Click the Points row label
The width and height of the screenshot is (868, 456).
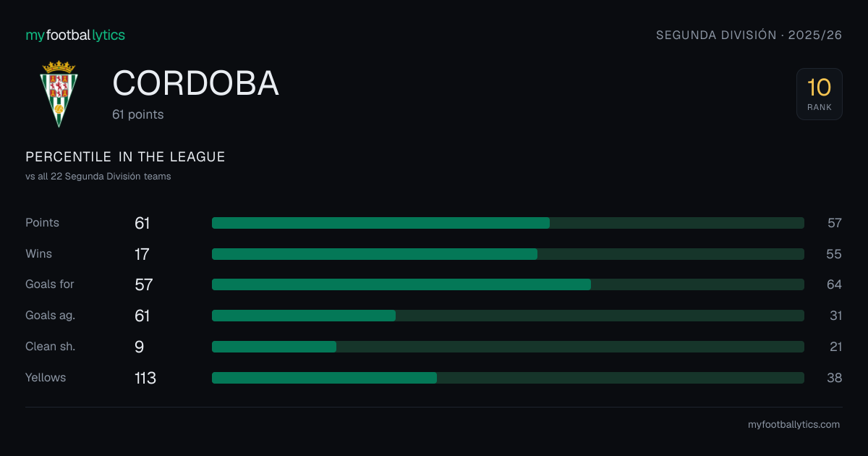42,223
